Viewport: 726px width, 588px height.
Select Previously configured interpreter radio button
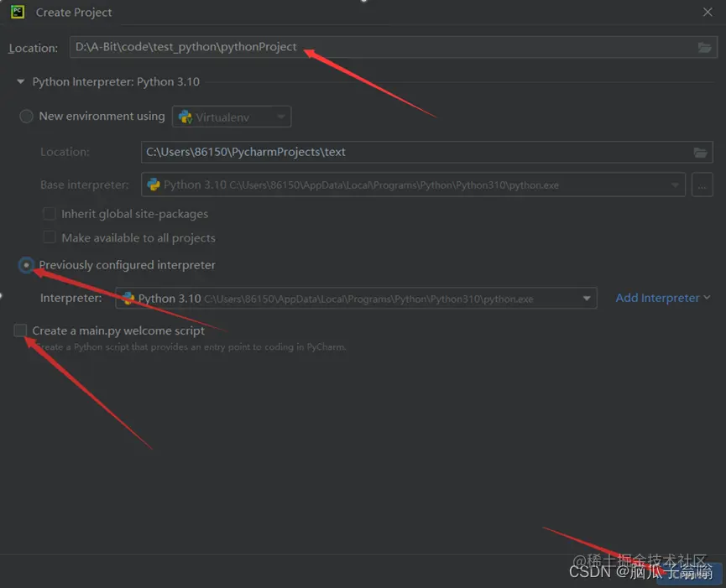coord(26,265)
